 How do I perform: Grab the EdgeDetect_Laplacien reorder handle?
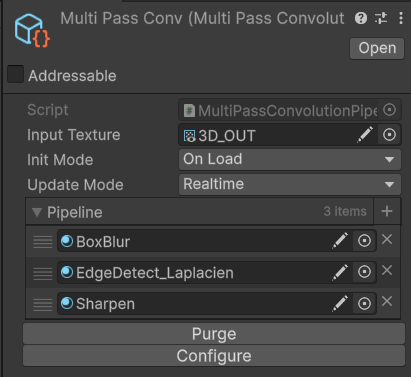(43, 273)
